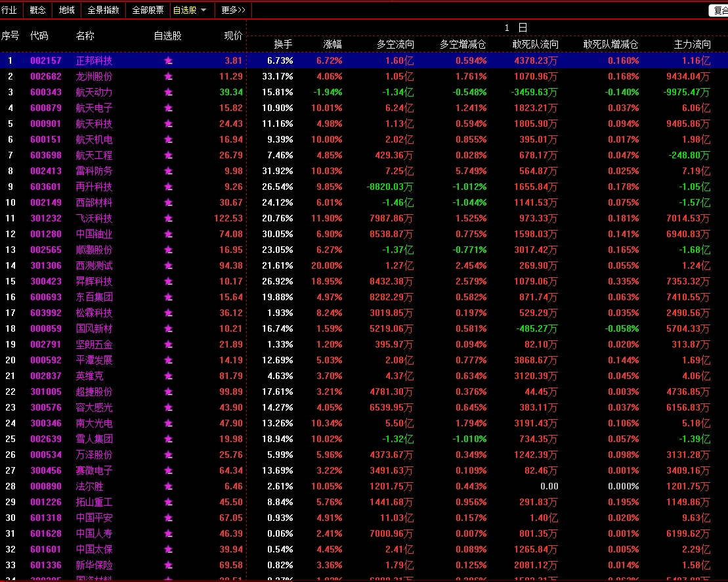
Task: Open the 行业 tab
Action: click(x=9, y=11)
